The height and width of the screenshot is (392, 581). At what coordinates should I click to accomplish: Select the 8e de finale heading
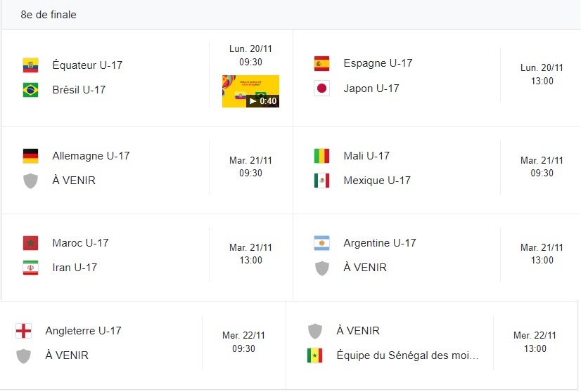pos(49,15)
